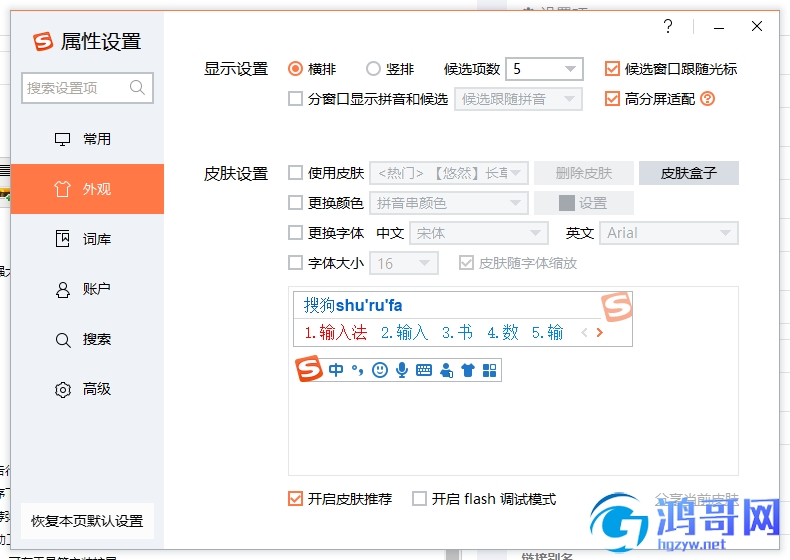Open the skin selection dropdown <热门>

(449, 173)
